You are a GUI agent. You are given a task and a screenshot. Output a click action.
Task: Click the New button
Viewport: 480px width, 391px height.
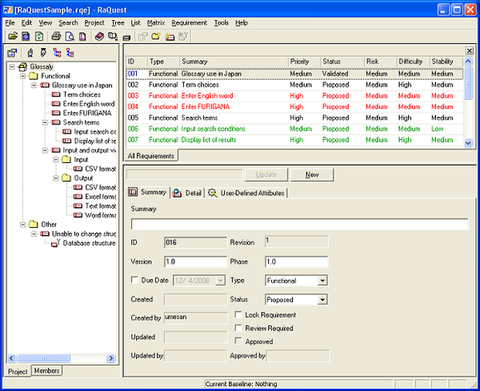coord(312,175)
